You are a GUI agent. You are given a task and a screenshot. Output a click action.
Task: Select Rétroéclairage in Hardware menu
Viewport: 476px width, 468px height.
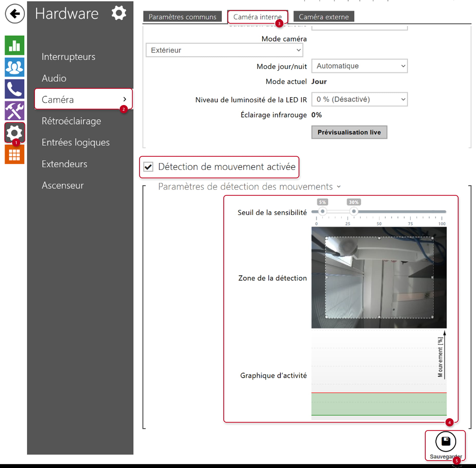click(71, 121)
